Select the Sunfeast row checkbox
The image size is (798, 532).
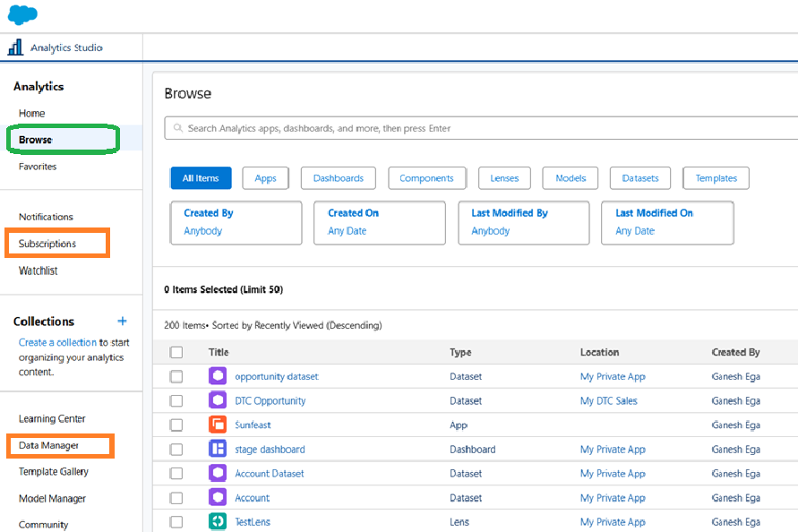point(176,425)
